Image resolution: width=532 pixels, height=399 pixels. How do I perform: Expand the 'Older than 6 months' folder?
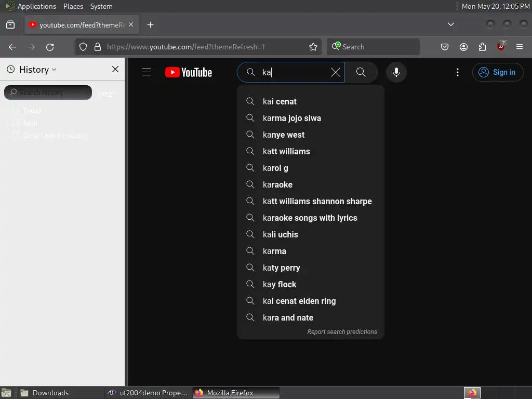pos(45,136)
